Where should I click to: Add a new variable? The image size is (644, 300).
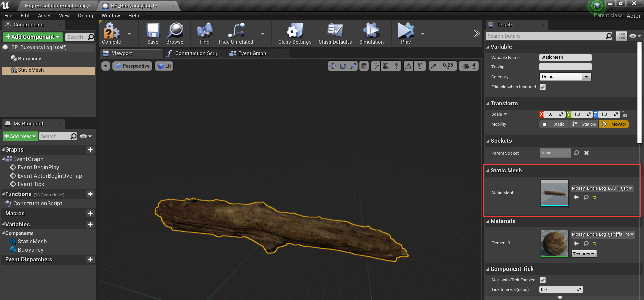(90, 224)
